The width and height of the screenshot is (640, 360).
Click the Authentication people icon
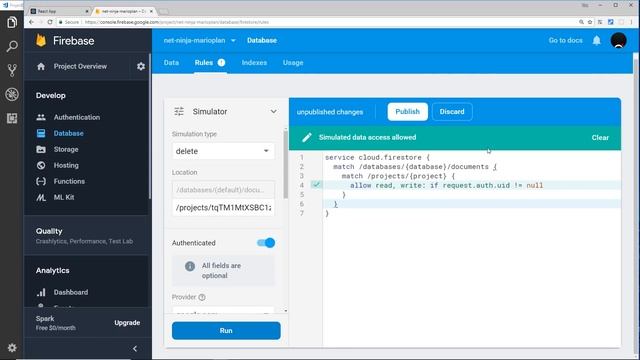pyautogui.click(x=41, y=117)
